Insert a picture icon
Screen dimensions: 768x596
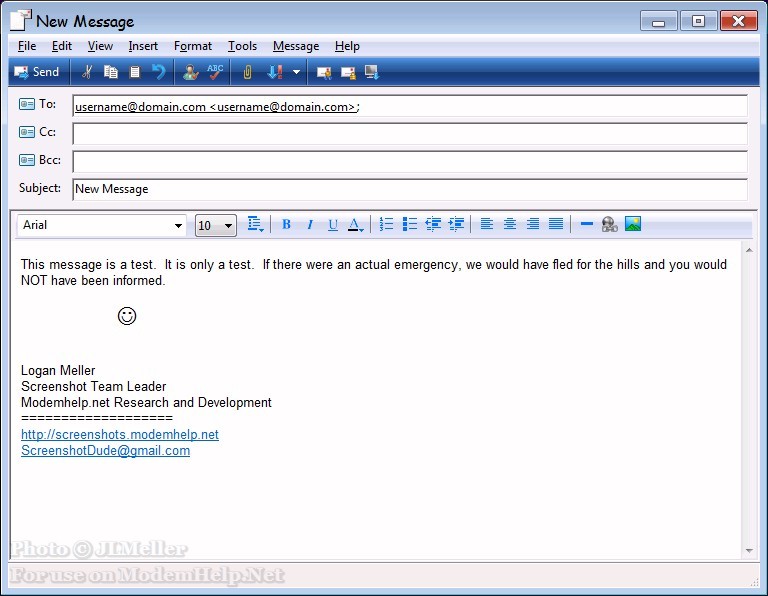tap(633, 224)
